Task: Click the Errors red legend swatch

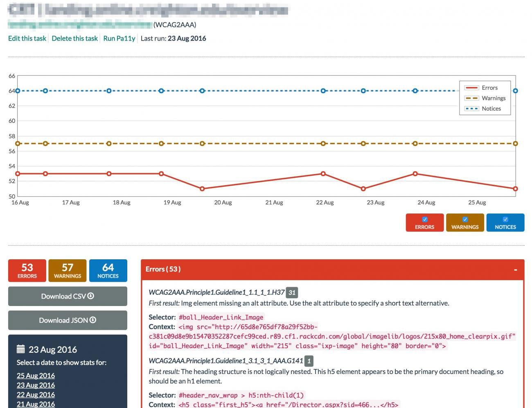Action: coord(471,88)
